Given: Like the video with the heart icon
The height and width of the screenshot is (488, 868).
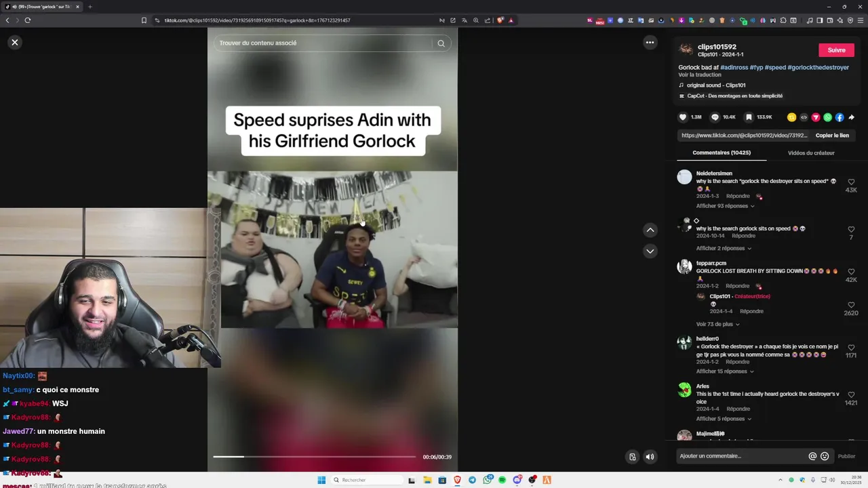Looking at the screenshot, I should click(683, 117).
